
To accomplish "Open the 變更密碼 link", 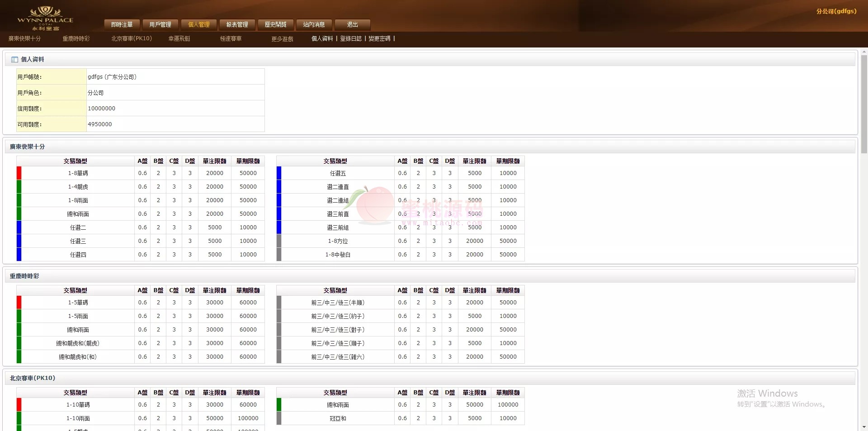I will tap(379, 39).
